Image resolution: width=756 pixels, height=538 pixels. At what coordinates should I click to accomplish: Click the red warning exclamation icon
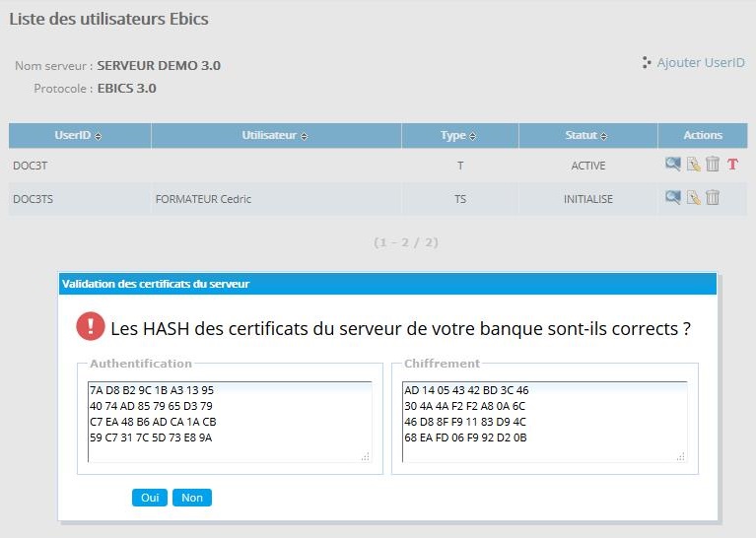(x=91, y=327)
